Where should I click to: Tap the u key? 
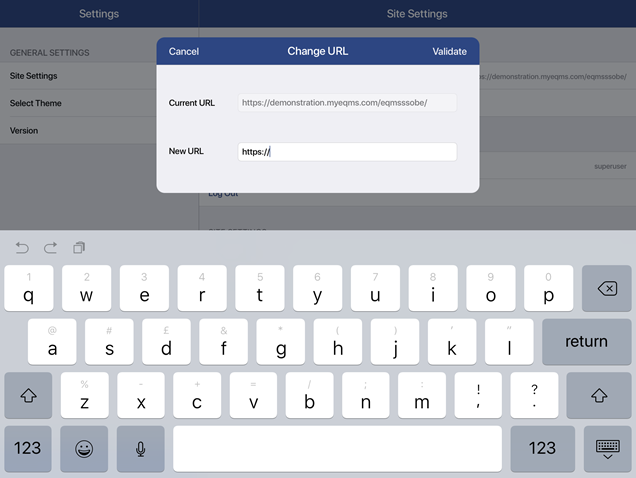[375, 289]
